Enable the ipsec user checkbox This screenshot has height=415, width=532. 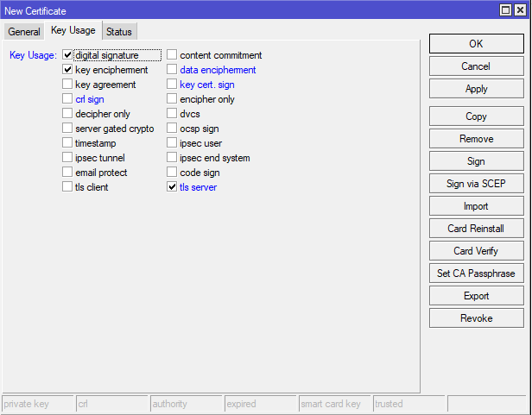click(x=172, y=142)
